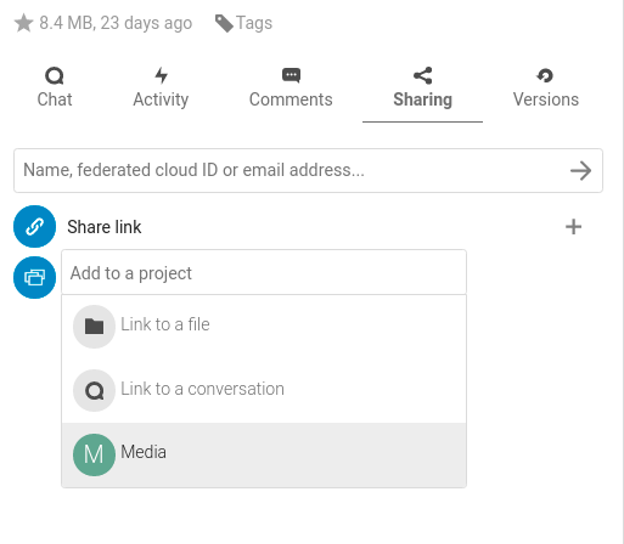Click the green M avatar for Media
This screenshot has height=544, width=624.
94,454
